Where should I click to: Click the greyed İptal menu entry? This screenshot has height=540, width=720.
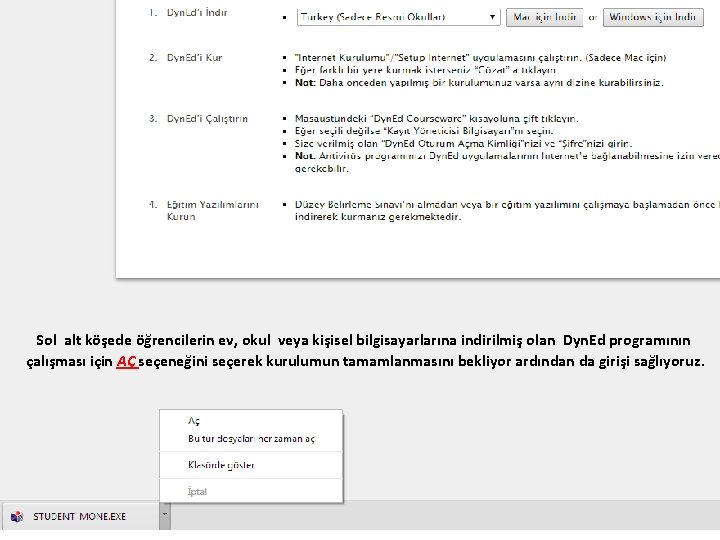coord(251,491)
